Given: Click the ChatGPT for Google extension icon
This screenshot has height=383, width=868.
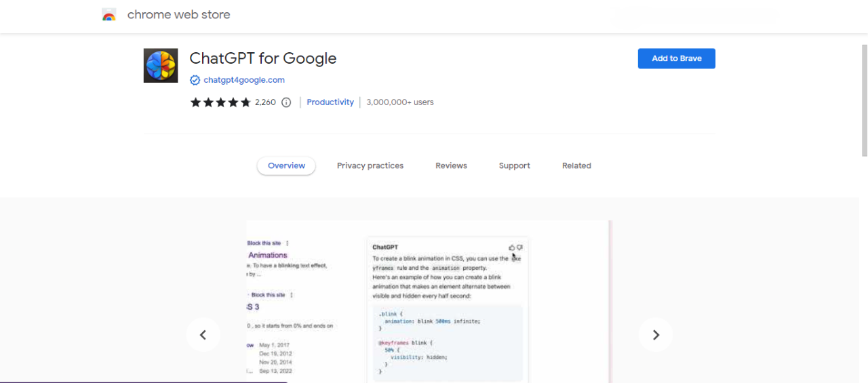Looking at the screenshot, I should pos(161,66).
